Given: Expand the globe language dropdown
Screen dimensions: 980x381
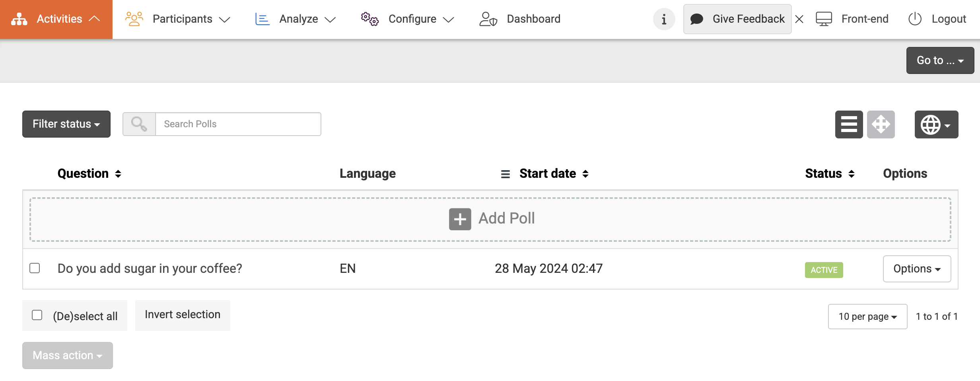Looking at the screenshot, I should tap(936, 125).
